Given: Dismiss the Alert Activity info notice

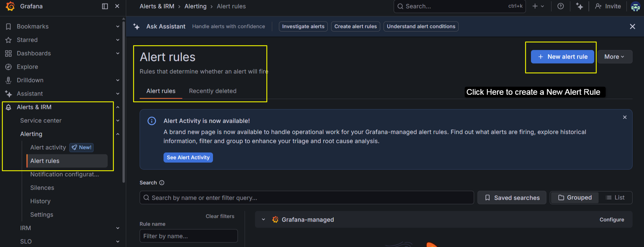Looking at the screenshot, I should point(625,117).
